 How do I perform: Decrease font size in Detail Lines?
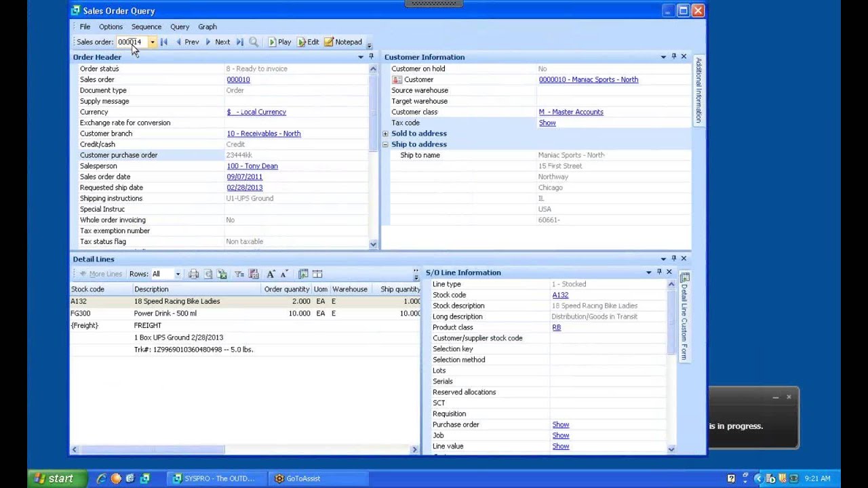[284, 274]
